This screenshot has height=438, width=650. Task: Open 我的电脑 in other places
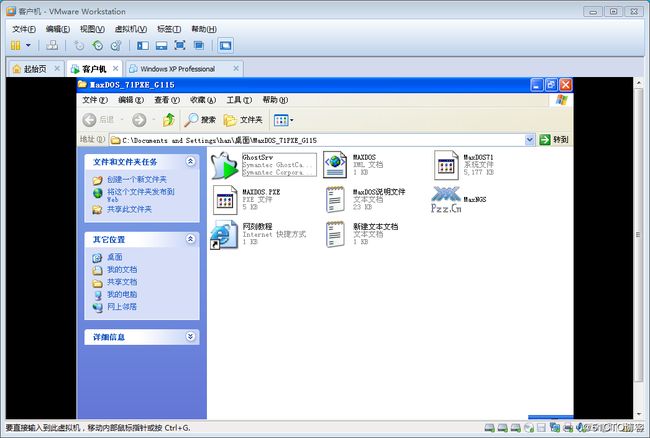(x=122, y=294)
